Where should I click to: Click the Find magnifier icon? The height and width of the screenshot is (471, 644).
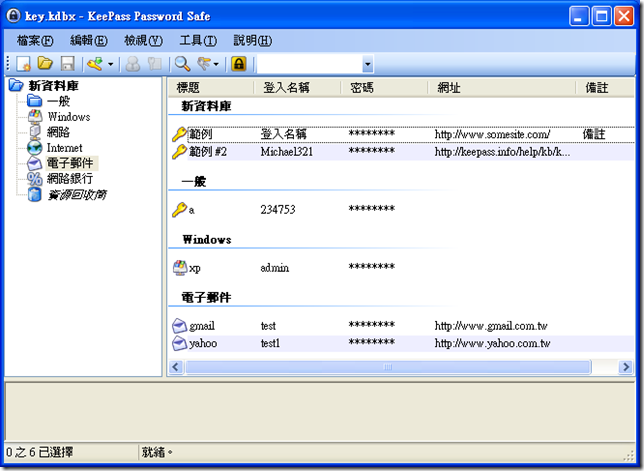(182, 64)
